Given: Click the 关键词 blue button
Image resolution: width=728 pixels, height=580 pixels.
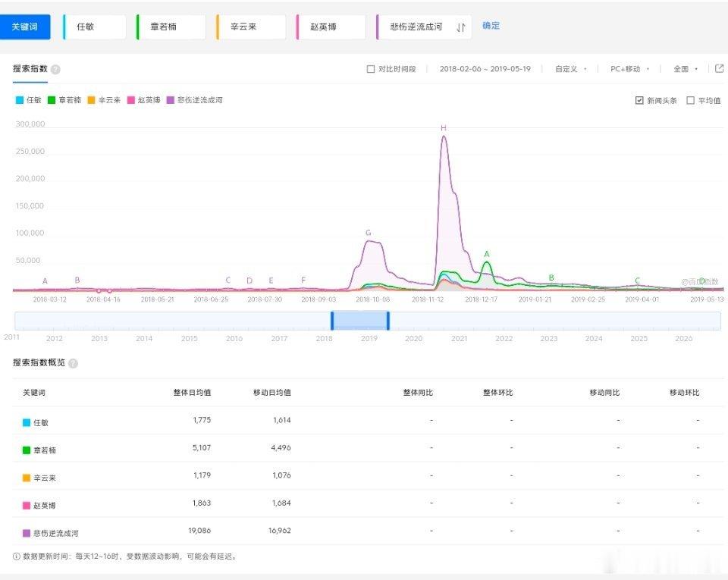Looking at the screenshot, I should click(x=25, y=27).
